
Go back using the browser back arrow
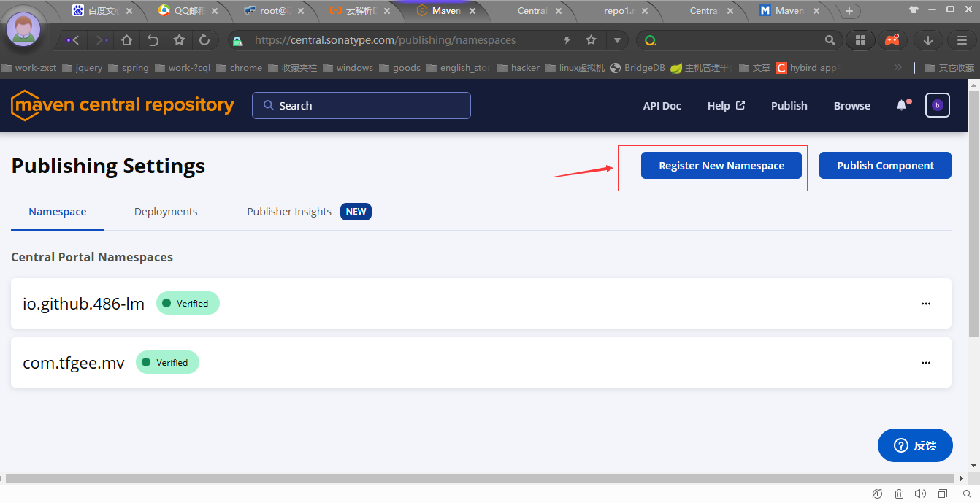[x=74, y=40]
